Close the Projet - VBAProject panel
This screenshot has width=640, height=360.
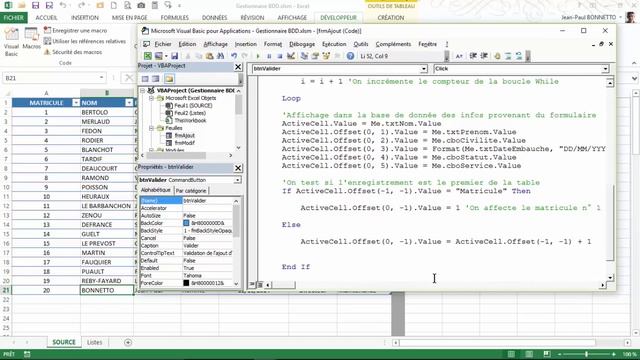click(x=238, y=67)
